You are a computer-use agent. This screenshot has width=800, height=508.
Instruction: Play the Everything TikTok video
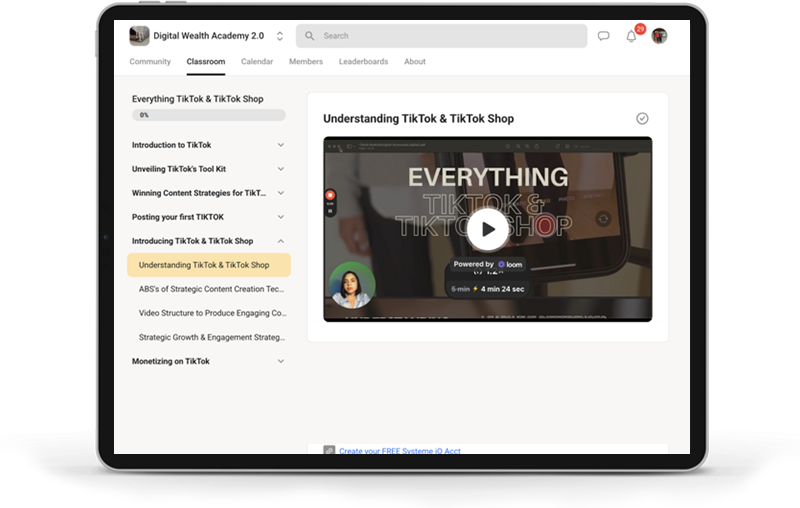click(487, 229)
